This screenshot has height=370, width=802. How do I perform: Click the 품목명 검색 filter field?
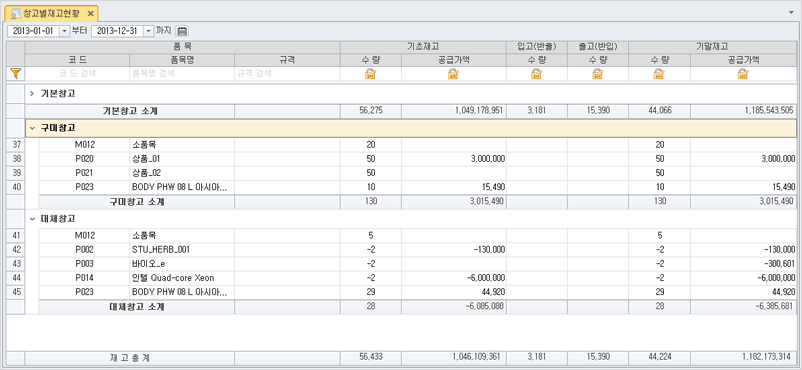(x=182, y=74)
